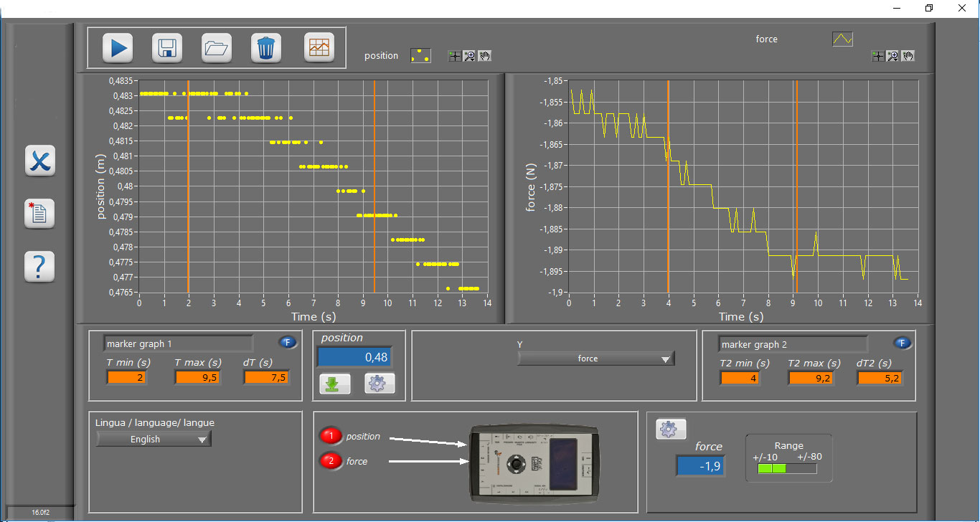This screenshot has height=522, width=980.
Task: Toggle the F button on marker graph 1
Action: pos(287,343)
